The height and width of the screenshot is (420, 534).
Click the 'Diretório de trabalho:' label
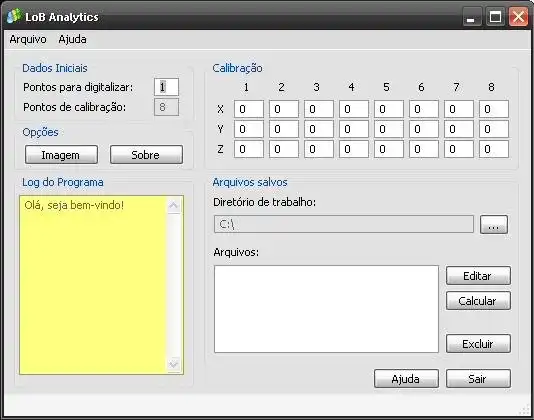(x=265, y=202)
